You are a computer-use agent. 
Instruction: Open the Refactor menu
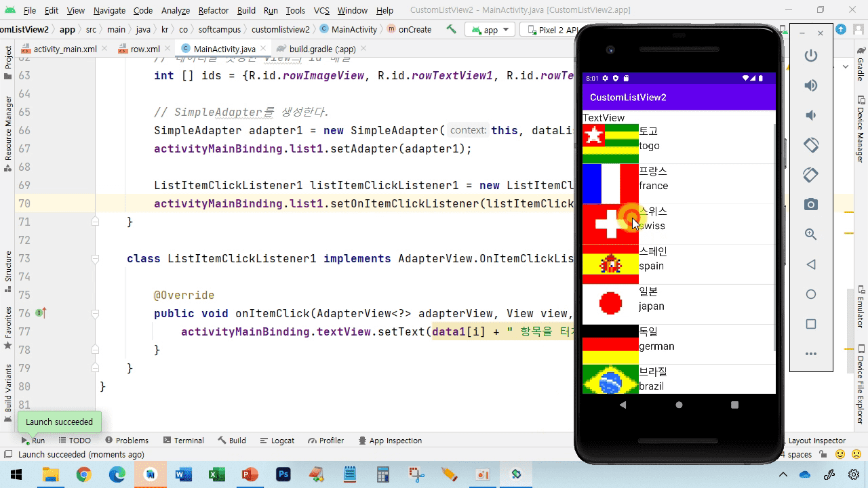tap(214, 11)
